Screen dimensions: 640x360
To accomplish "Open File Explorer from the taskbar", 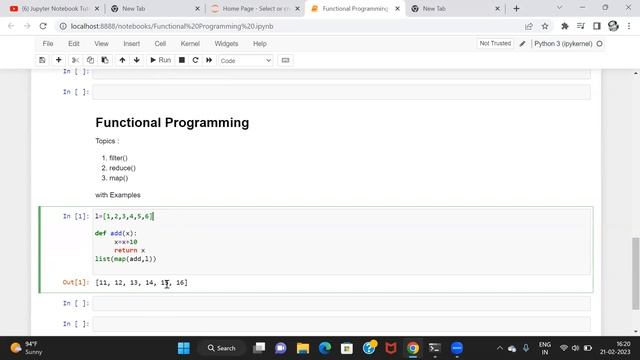I will point(303,348).
